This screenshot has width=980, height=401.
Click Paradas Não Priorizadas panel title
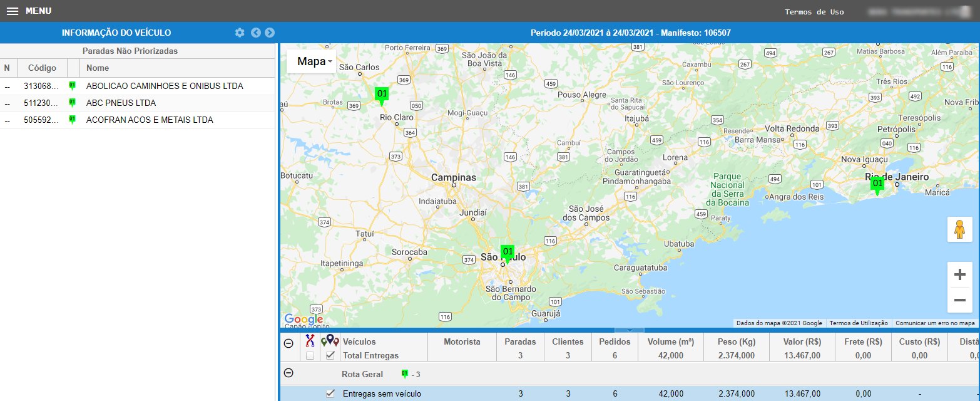[x=130, y=51]
